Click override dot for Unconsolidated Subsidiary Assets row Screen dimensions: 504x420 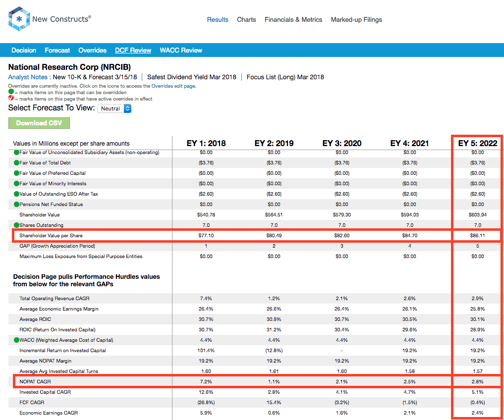tap(16, 153)
